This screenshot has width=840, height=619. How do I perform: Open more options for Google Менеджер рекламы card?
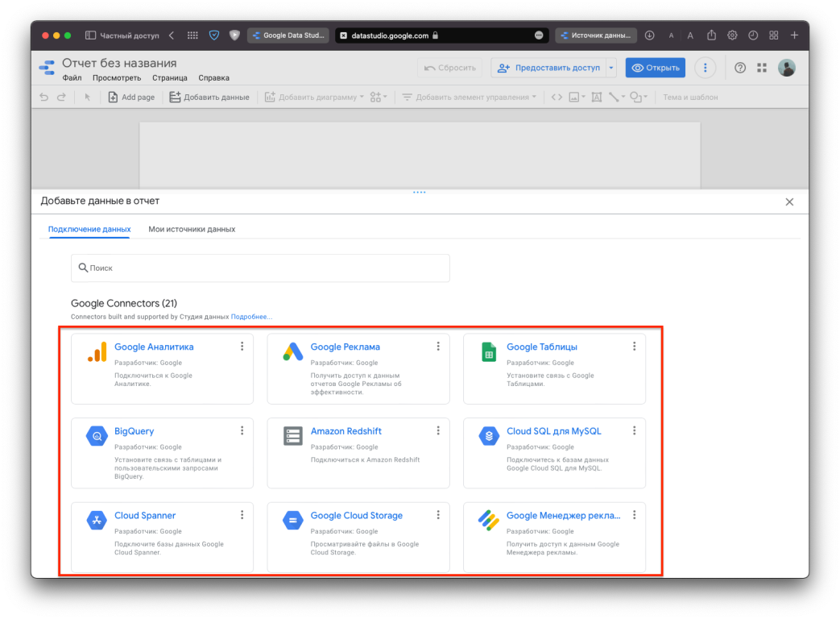click(x=635, y=514)
